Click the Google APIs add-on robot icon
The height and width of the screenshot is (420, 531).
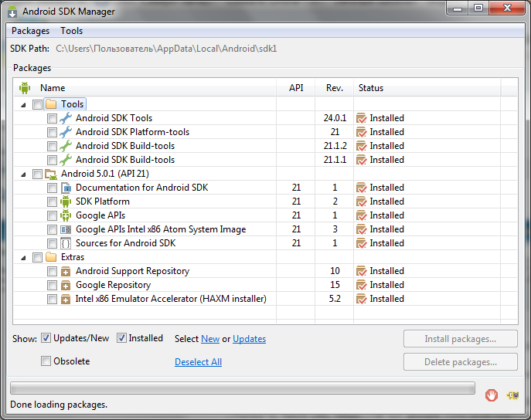tap(66, 215)
